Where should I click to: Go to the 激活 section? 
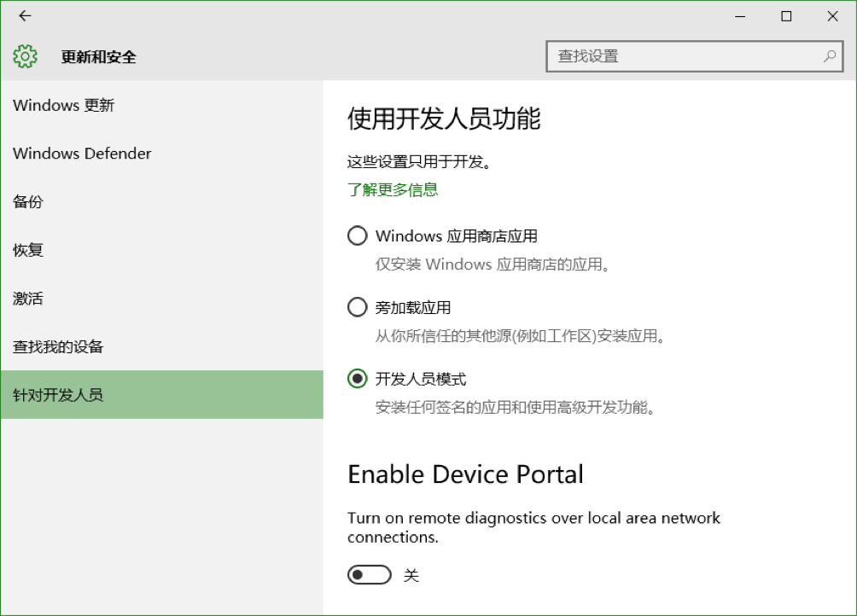26,298
